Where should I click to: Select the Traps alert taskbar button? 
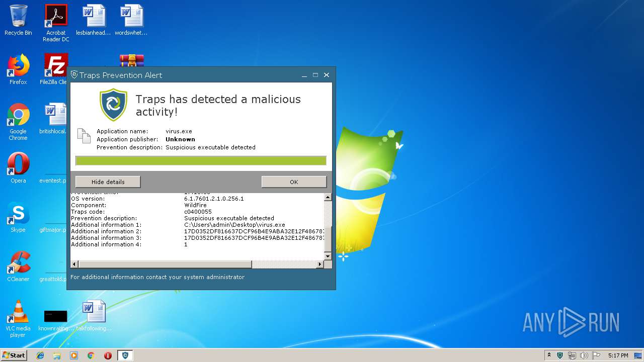tap(125, 355)
